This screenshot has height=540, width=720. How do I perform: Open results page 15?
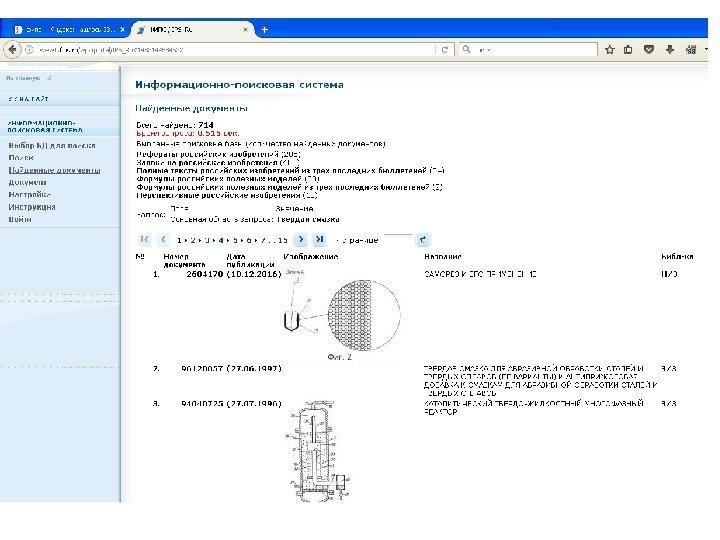(x=283, y=240)
